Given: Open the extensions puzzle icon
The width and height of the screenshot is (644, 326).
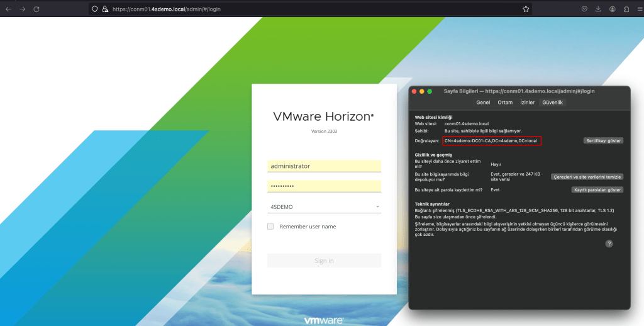Looking at the screenshot, I should coord(626,9).
